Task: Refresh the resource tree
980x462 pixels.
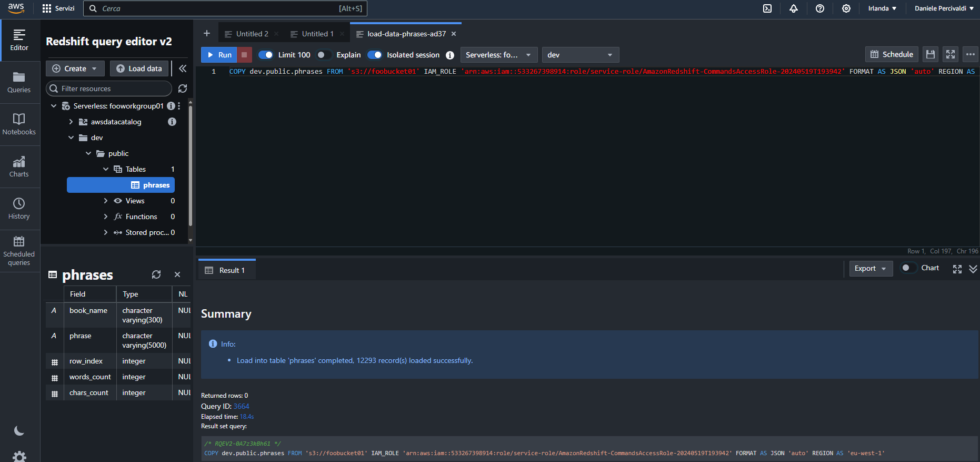Action: 183,89
